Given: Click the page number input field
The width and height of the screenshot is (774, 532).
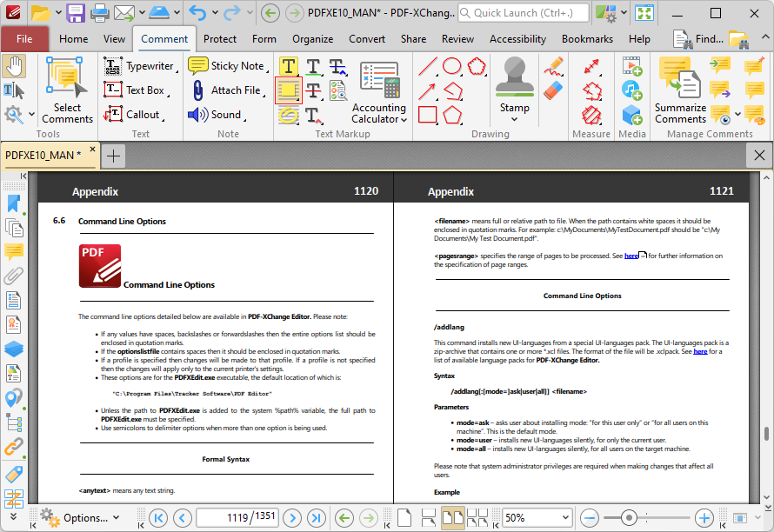Looking at the screenshot, I should click(237, 518).
